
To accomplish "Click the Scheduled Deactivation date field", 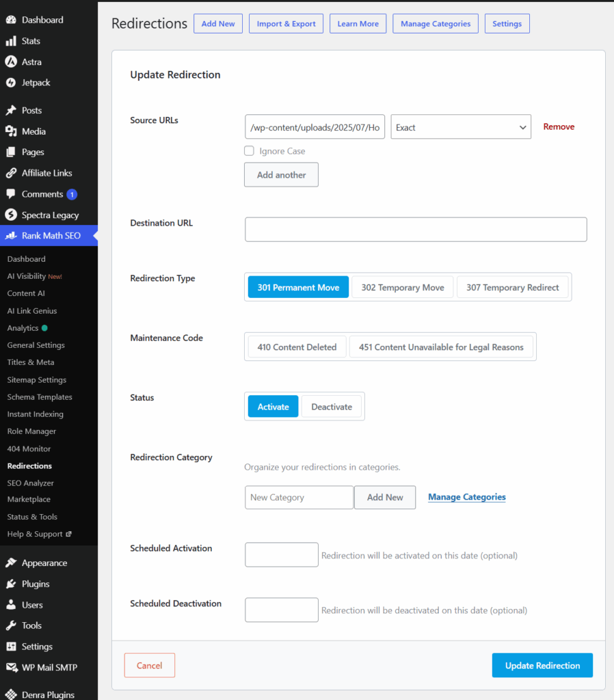I will (x=281, y=610).
